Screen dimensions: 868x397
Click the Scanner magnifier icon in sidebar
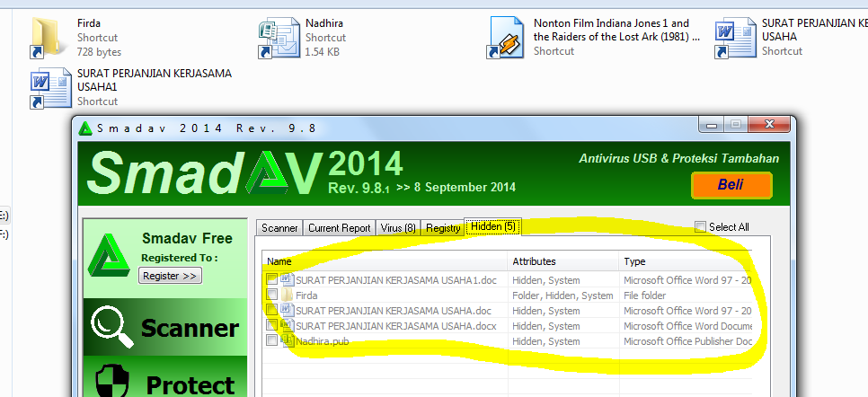111,326
